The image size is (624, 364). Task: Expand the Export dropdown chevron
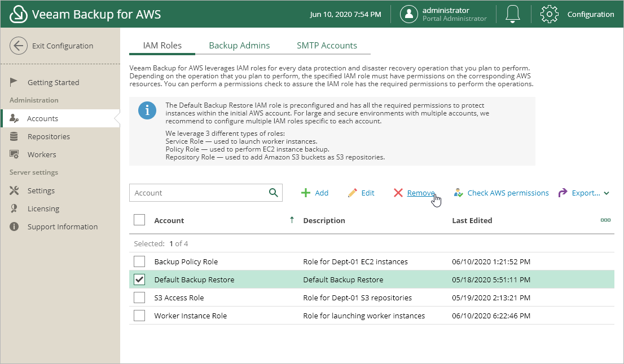pos(607,193)
